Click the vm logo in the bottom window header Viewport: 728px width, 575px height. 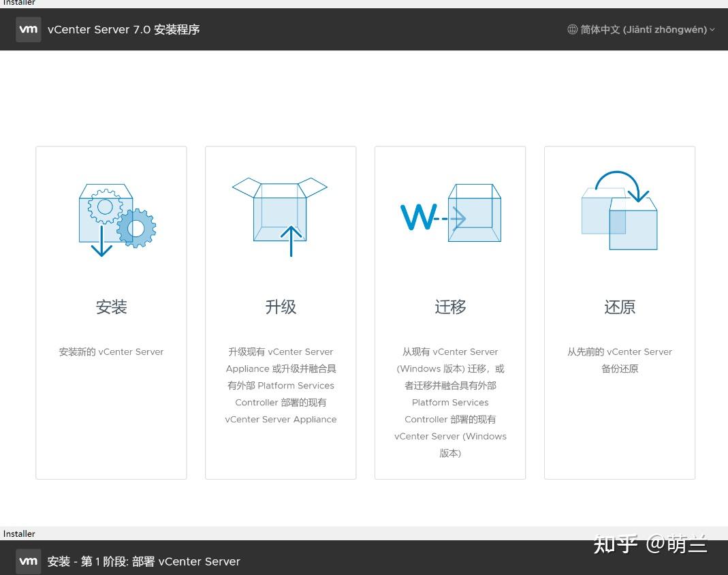pos(29,561)
